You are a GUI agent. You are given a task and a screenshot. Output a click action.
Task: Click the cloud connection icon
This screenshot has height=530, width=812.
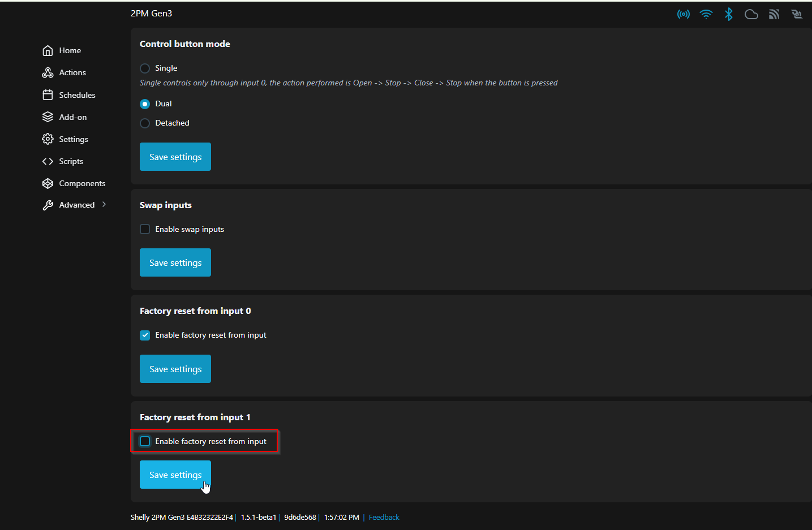click(x=751, y=14)
